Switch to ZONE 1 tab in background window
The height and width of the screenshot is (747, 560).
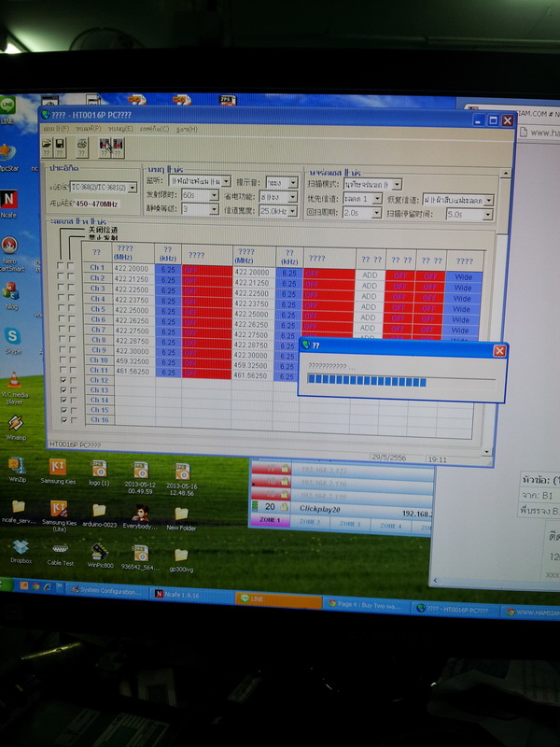(270, 520)
